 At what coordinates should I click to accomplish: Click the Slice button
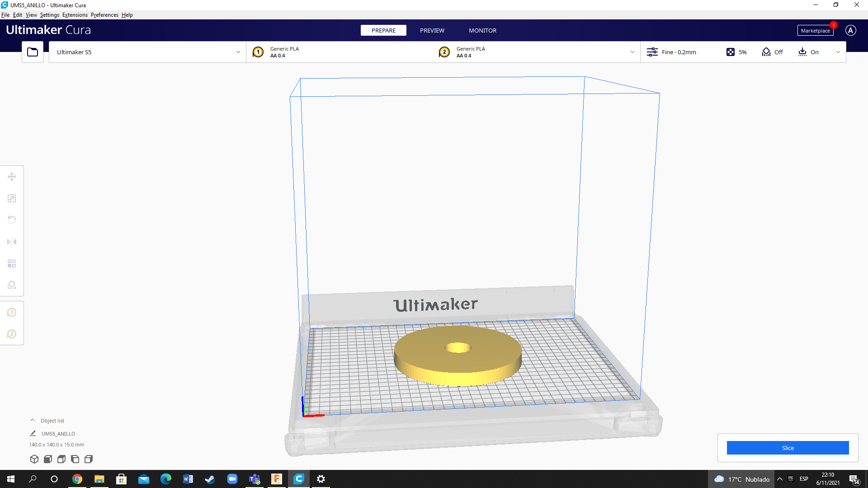coord(788,448)
